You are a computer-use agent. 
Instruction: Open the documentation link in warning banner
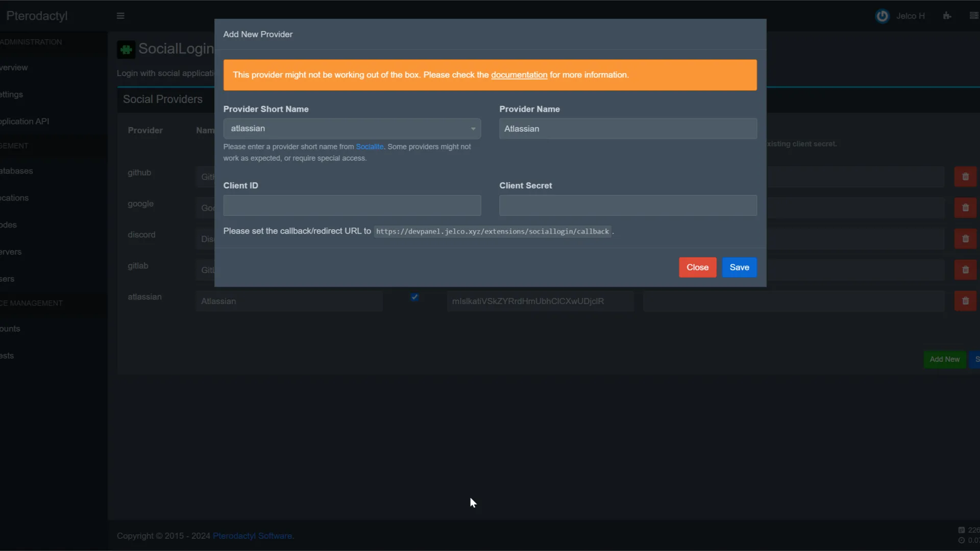(519, 75)
